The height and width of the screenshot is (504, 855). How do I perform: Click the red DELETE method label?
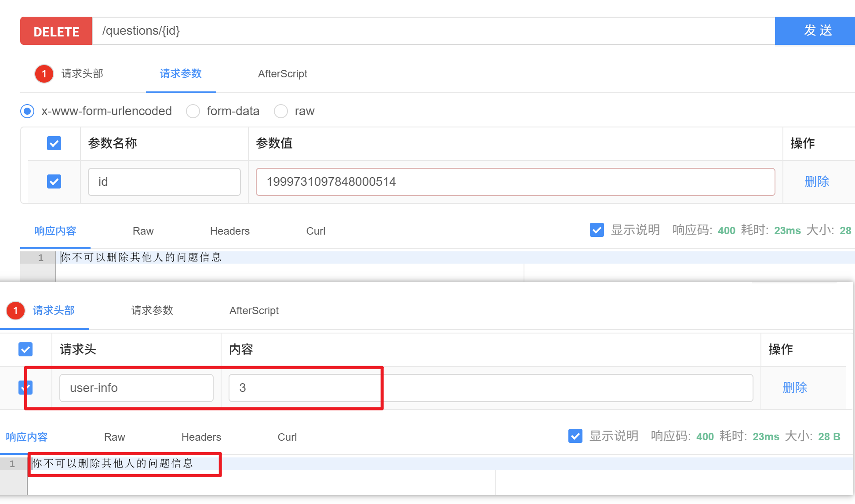[56, 31]
